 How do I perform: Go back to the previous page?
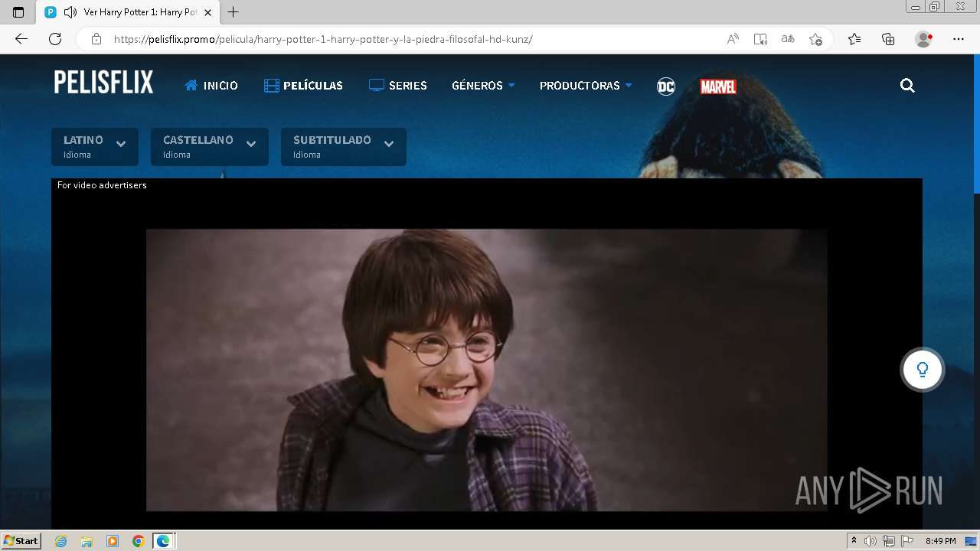click(x=21, y=39)
